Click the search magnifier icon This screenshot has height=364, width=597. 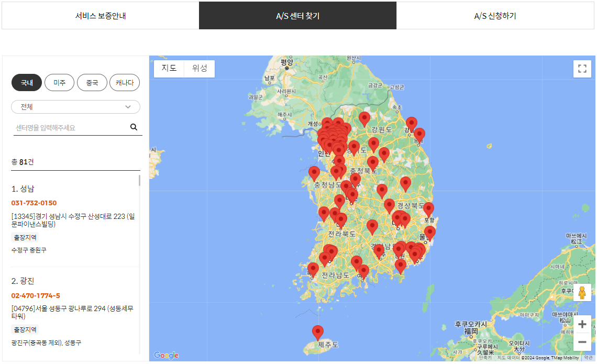pos(134,127)
